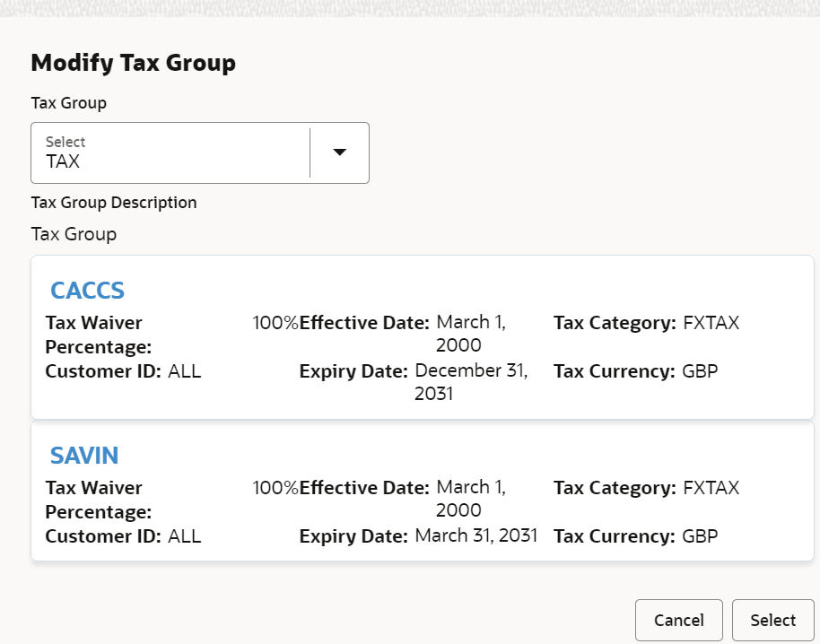The height and width of the screenshot is (644, 820).
Task: Open the CACCS tax group link
Action: 87,291
